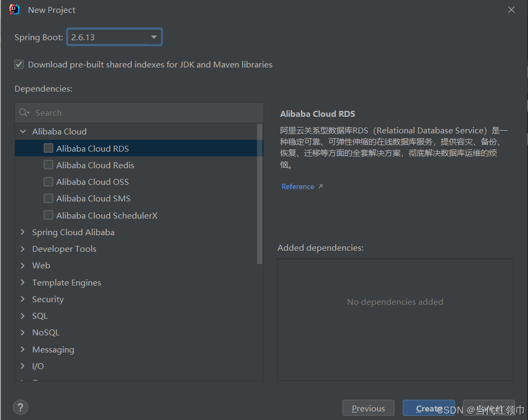Expand the Web dependencies group
Image resolution: width=528 pixels, height=420 pixels.
click(x=23, y=265)
